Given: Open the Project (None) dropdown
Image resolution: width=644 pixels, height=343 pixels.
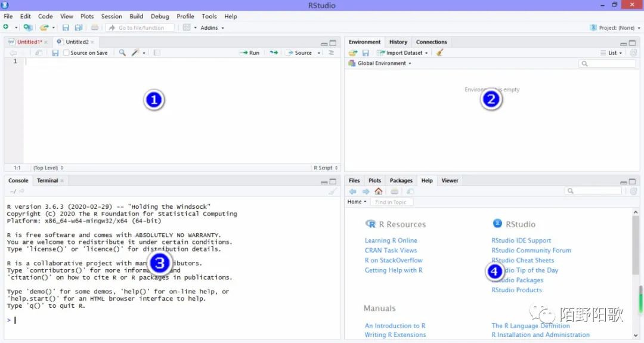Looking at the screenshot, I should (615, 28).
